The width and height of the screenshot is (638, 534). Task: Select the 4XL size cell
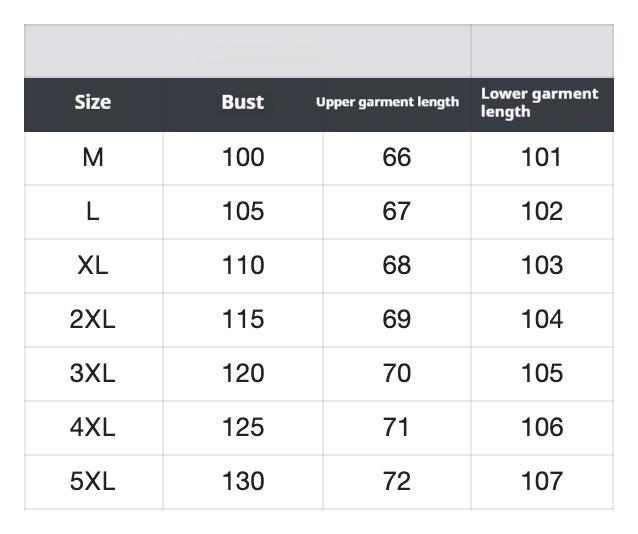93,427
